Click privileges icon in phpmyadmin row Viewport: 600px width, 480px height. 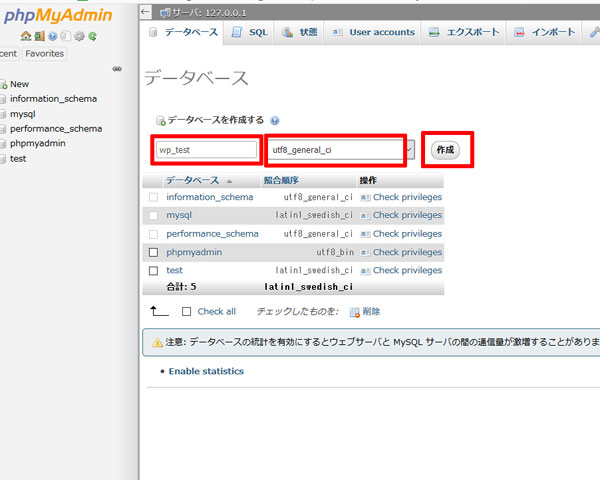tap(365, 253)
